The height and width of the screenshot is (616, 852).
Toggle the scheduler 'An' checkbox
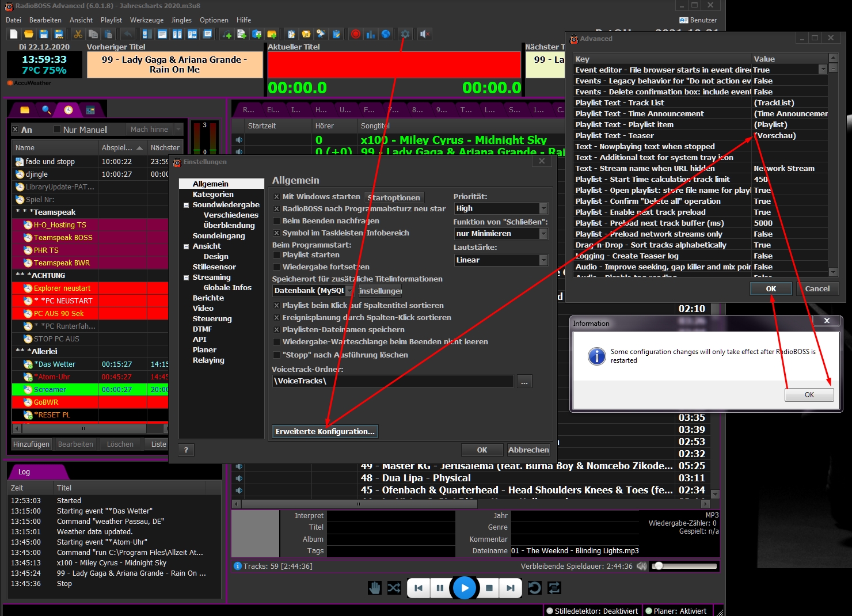[x=16, y=130]
